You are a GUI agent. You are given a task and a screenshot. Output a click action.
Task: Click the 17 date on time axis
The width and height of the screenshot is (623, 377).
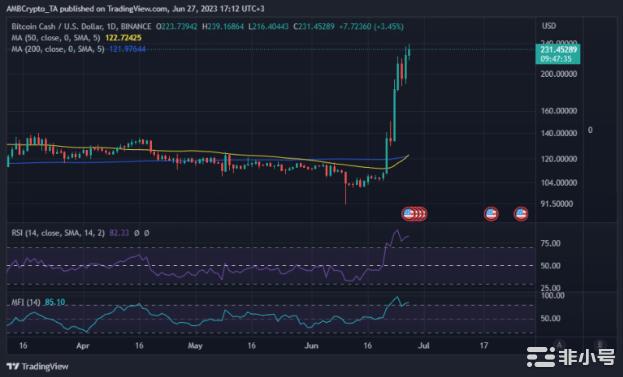coord(484,346)
